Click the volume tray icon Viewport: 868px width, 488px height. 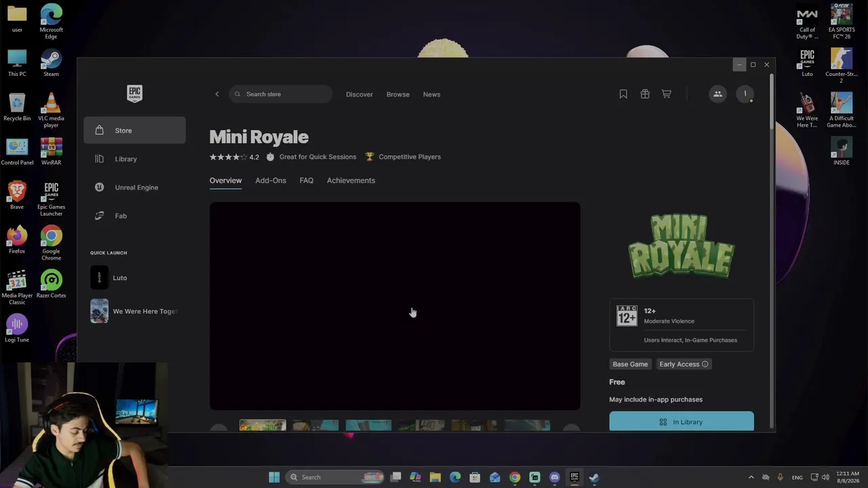(x=826, y=477)
